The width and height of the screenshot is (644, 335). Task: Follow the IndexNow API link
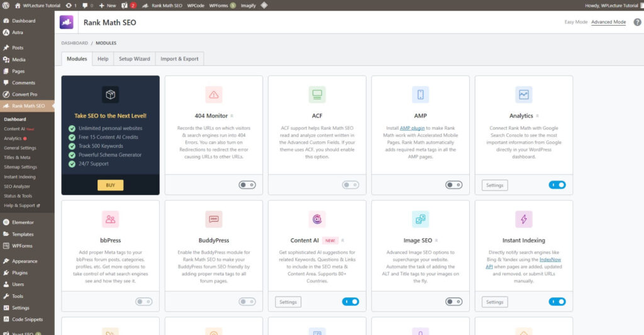point(524,263)
